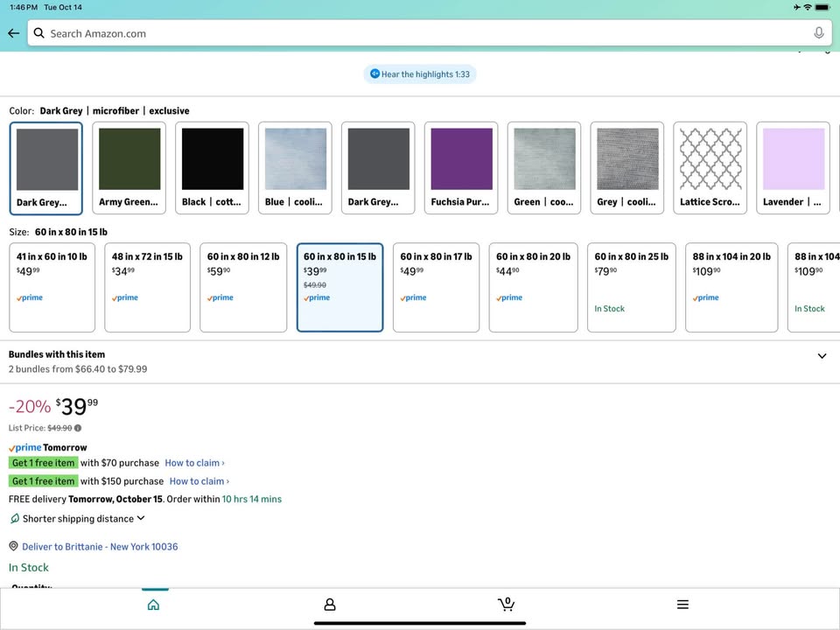The width and height of the screenshot is (840, 630).
Task: Expand Bundles with this item section
Action: click(821, 356)
